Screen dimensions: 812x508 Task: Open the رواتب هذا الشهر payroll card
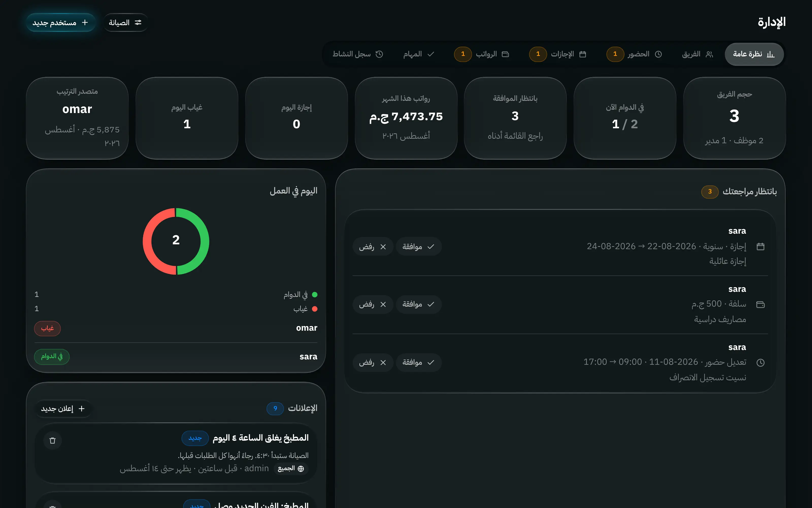tap(406, 118)
